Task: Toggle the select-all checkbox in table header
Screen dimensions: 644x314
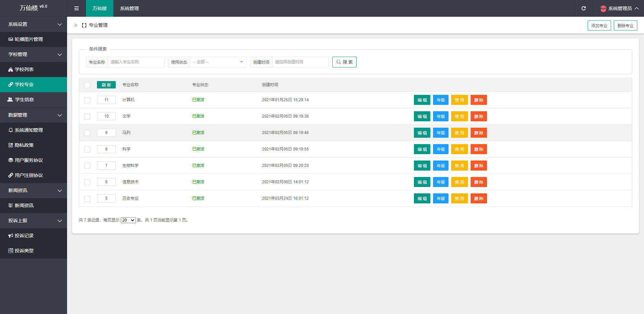Action: [x=87, y=85]
